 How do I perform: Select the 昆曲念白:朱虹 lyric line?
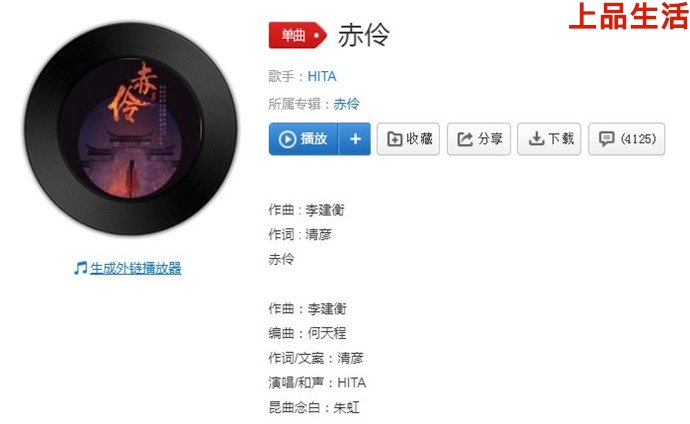pos(314,407)
